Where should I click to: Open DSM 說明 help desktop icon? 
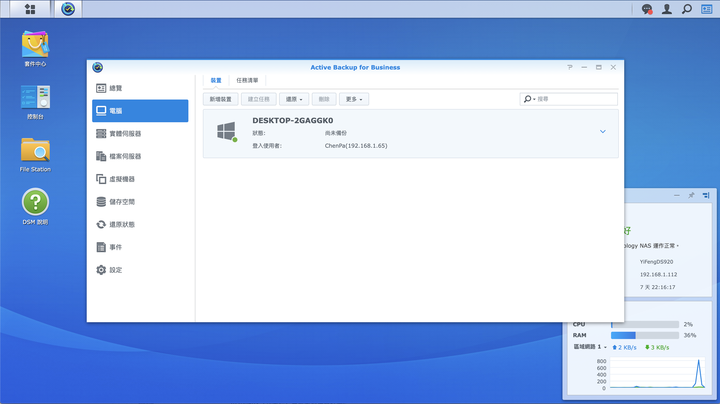35,207
